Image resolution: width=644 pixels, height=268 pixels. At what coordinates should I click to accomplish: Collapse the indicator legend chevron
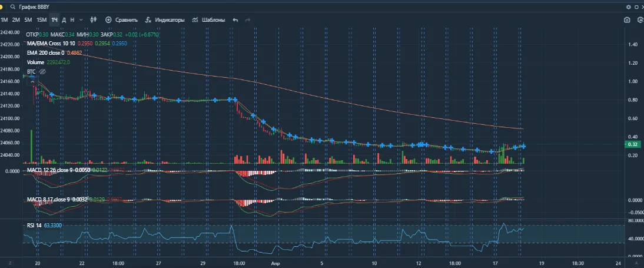click(33, 81)
